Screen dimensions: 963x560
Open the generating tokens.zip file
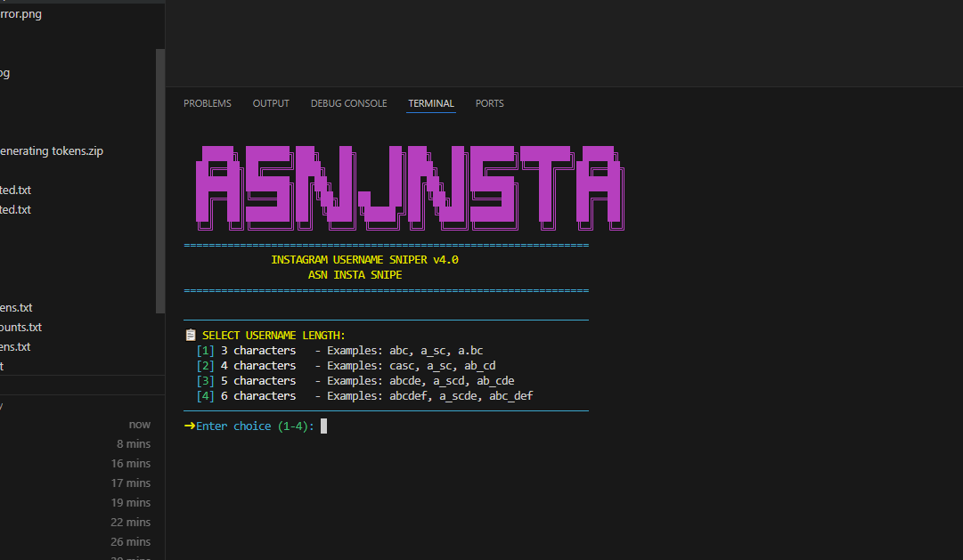click(52, 151)
